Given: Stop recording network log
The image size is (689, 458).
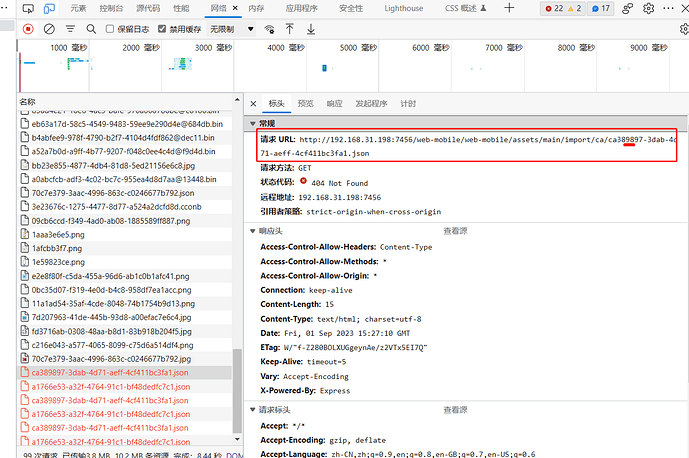Looking at the screenshot, I should coord(28,29).
